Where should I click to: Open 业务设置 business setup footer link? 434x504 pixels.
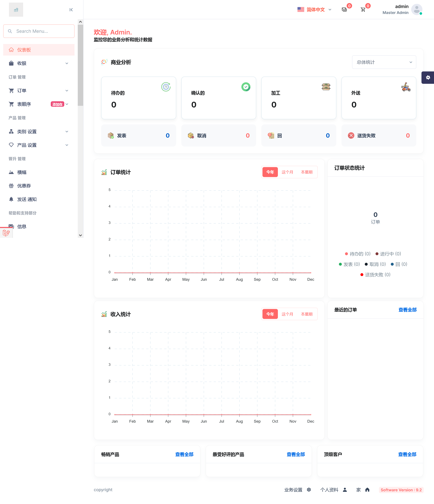(x=298, y=490)
